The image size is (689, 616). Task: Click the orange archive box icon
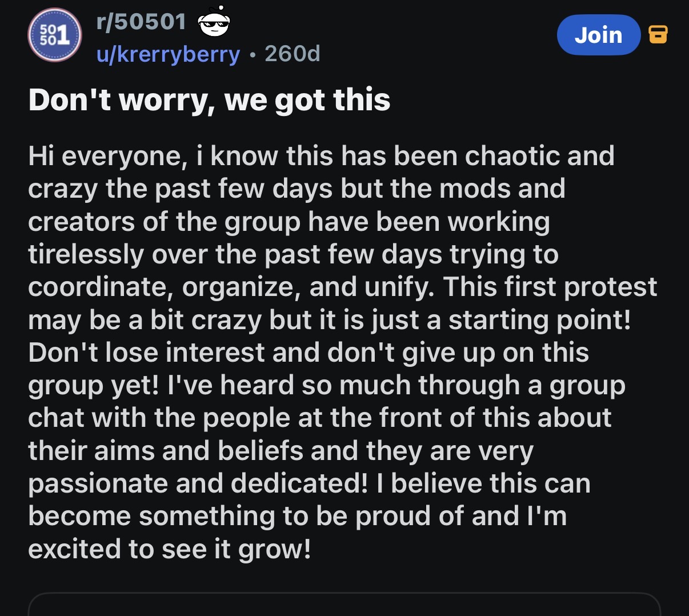(x=658, y=35)
